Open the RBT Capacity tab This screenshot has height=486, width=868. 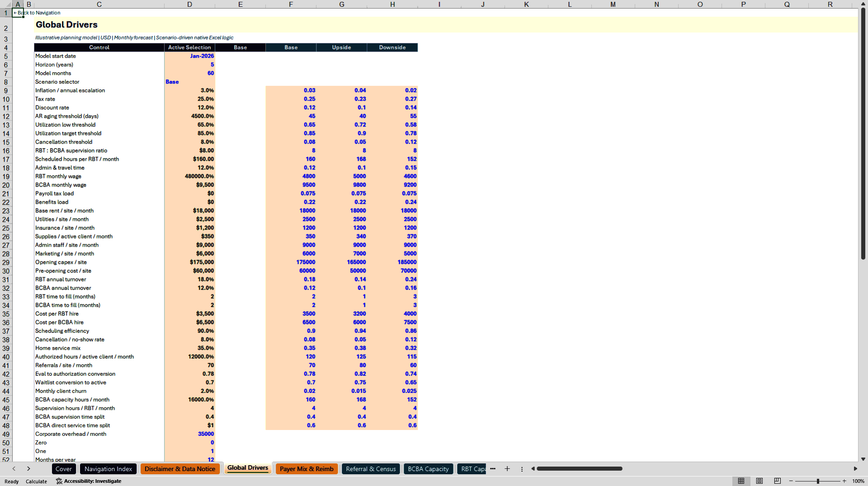tap(472, 469)
